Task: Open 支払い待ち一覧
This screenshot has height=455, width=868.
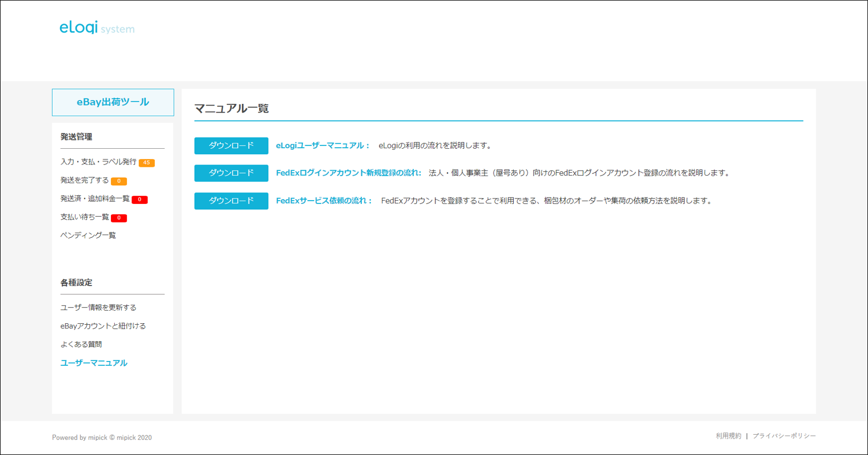Action: (x=85, y=217)
